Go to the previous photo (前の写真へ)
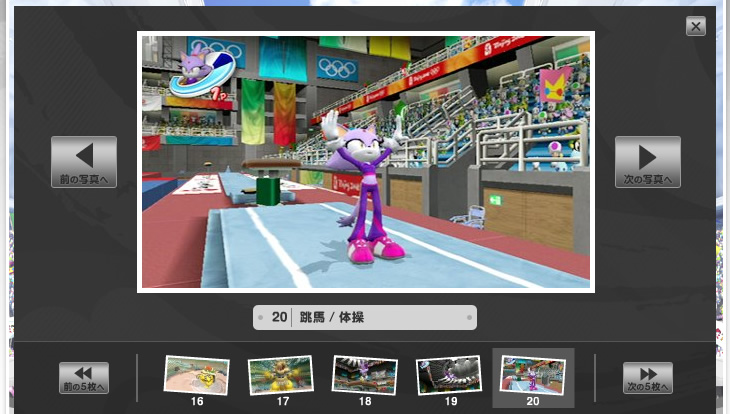 tap(84, 162)
